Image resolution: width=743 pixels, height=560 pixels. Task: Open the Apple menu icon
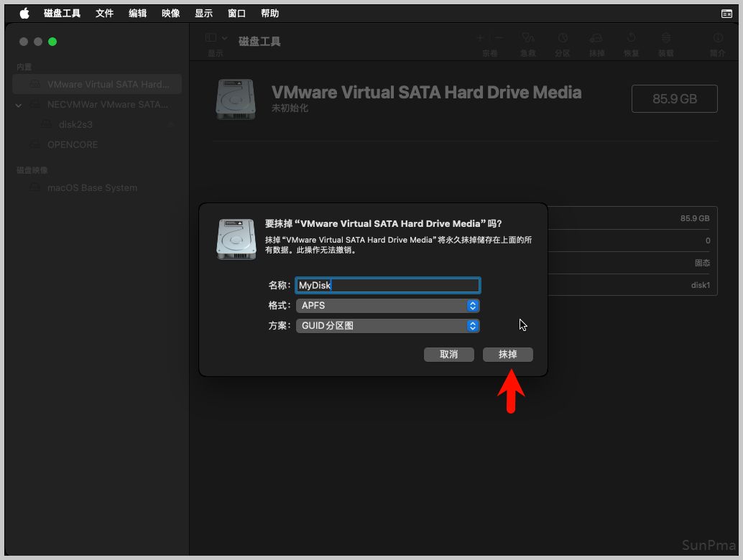pos(24,14)
